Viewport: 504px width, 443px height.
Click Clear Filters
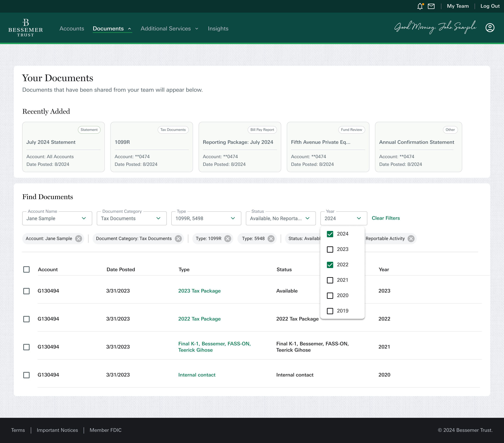[x=386, y=218]
